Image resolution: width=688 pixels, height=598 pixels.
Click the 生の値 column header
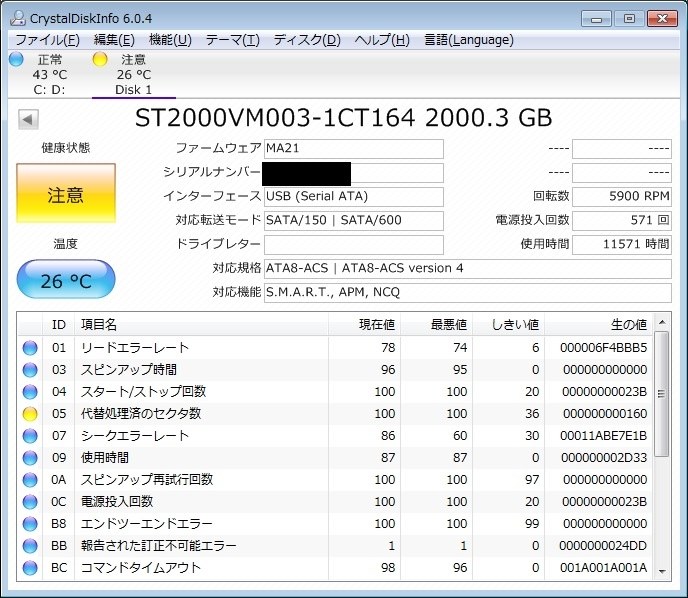coord(598,325)
